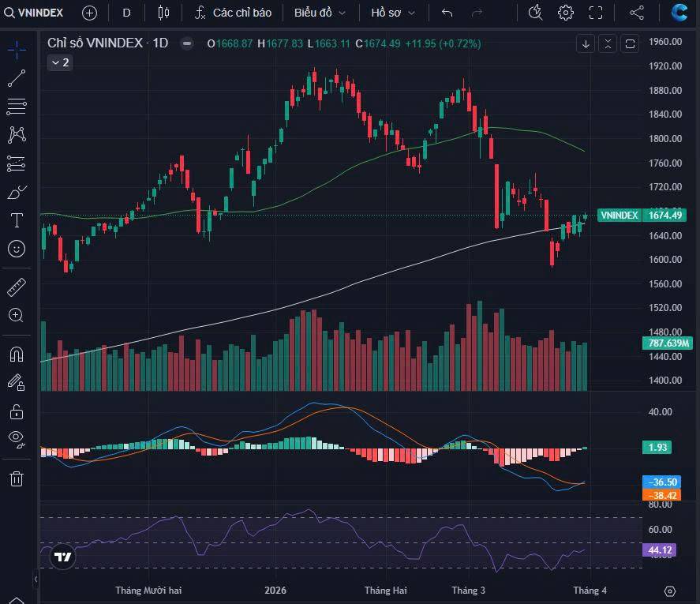Click the VNINDEX 1674.49 price label

click(641, 216)
